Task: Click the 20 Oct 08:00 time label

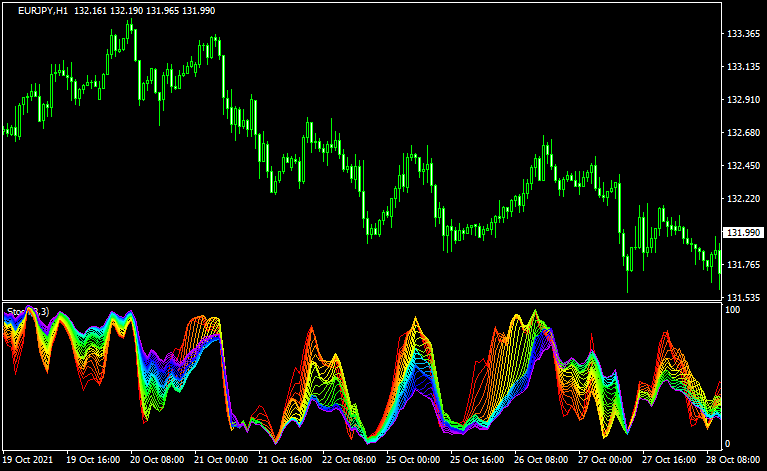Action: 158,461
